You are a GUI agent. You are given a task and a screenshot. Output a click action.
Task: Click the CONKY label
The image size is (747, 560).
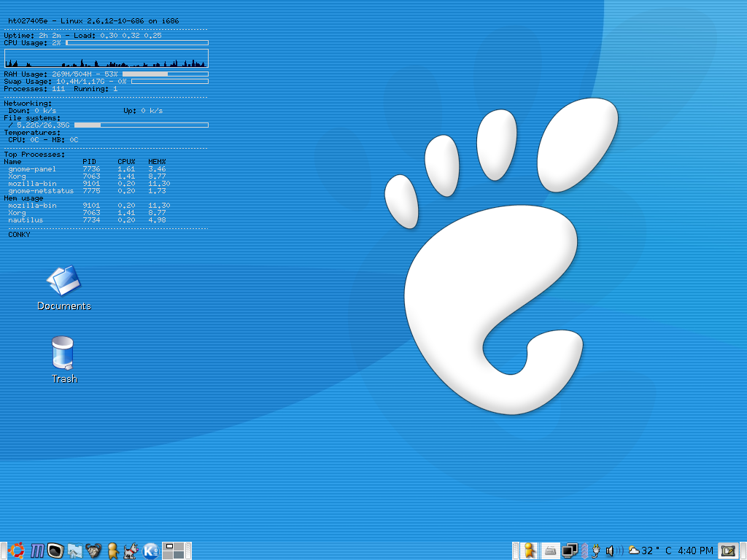click(19, 235)
